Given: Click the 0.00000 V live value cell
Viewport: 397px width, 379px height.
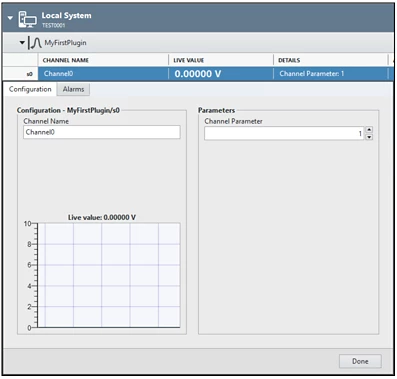Looking at the screenshot, I should 221,74.
